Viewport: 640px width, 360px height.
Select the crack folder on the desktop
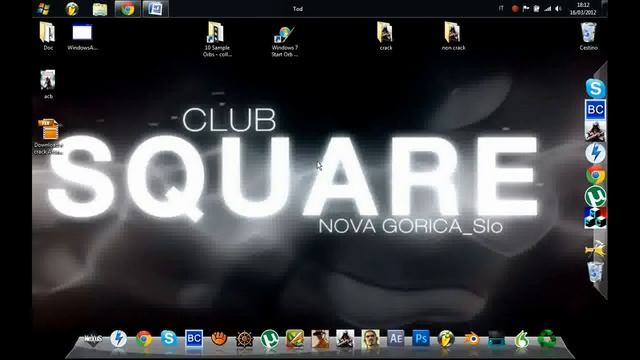(x=385, y=36)
